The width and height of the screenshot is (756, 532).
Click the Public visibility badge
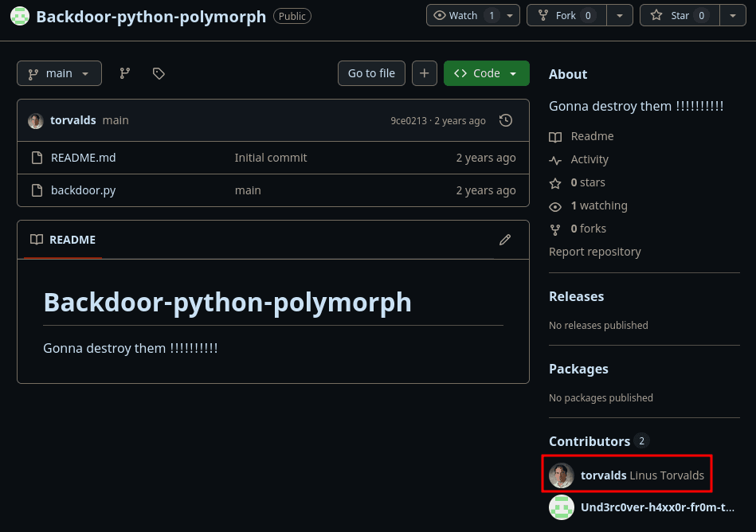(292, 17)
